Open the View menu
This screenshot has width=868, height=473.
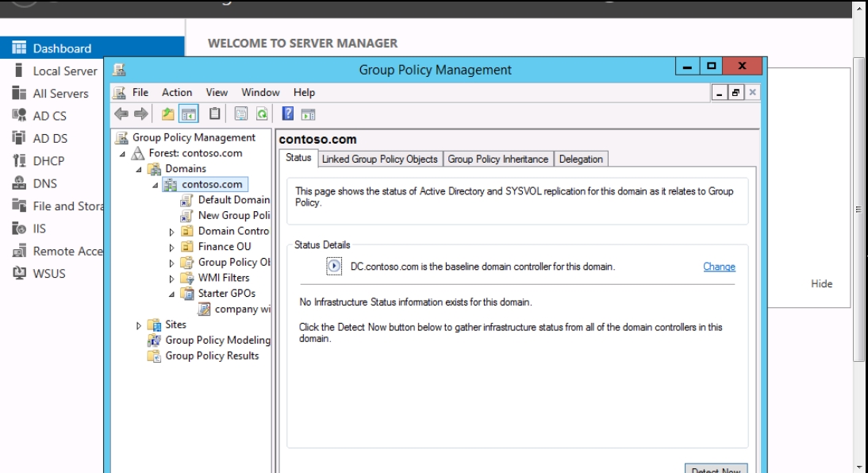217,93
